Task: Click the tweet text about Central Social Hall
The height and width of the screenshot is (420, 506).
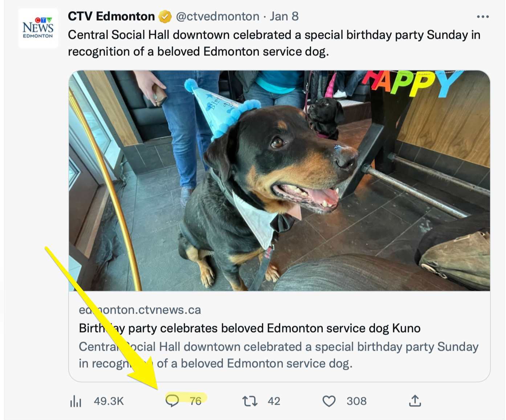Action: (x=274, y=43)
